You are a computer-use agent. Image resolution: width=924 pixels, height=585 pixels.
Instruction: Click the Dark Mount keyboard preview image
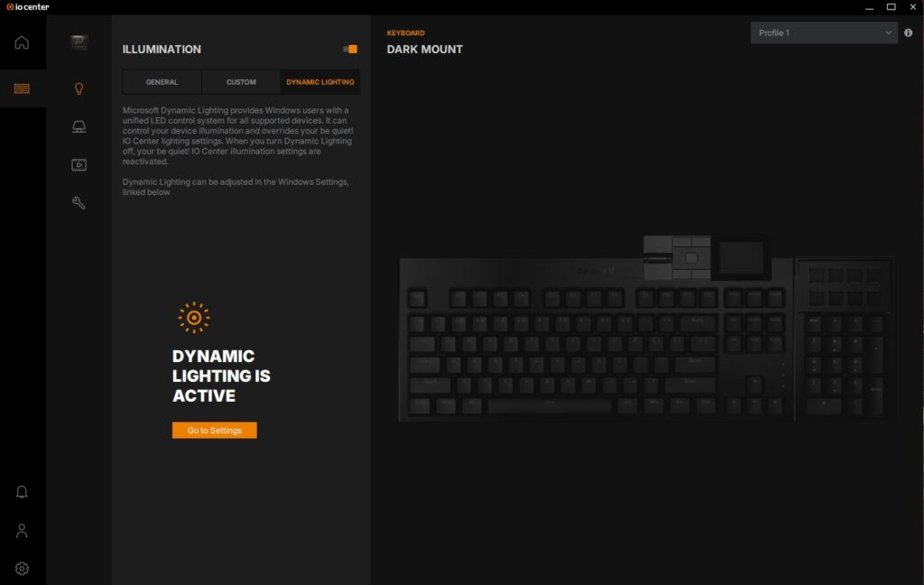pos(646,329)
